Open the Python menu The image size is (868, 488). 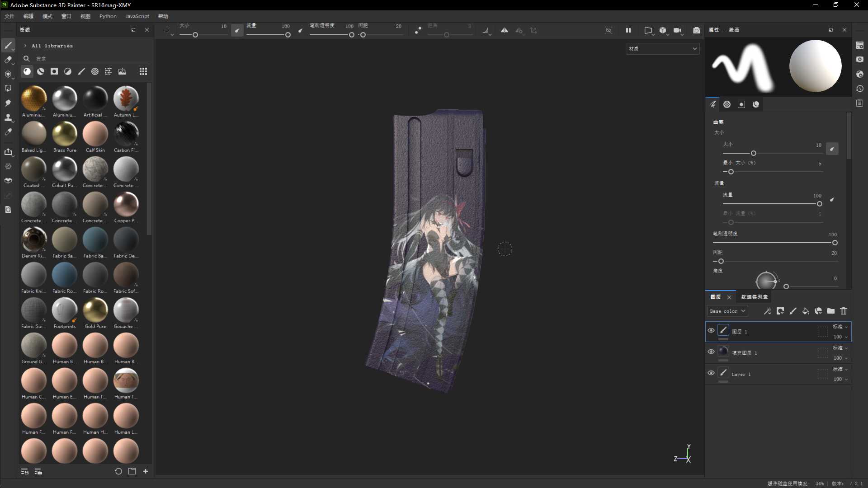coord(108,16)
